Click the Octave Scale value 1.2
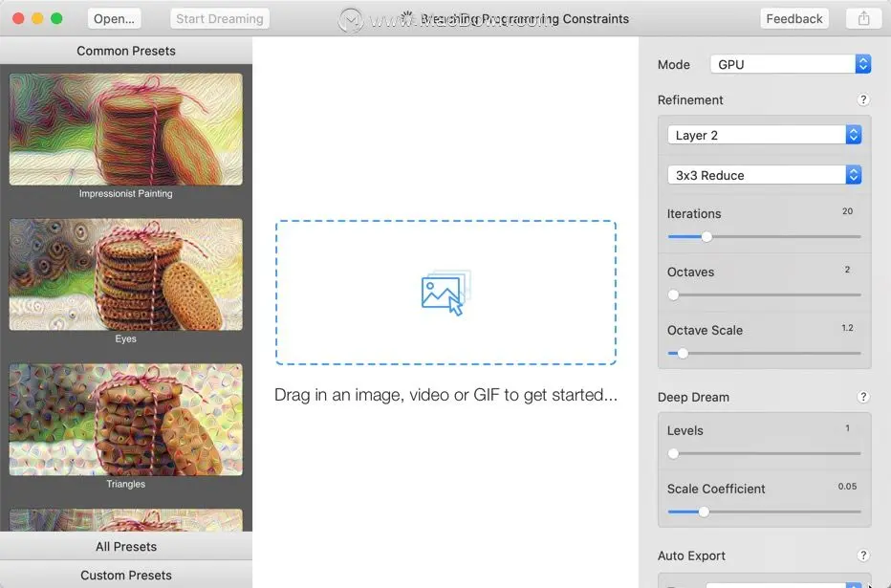Screen dimensions: 891x588 pos(847,328)
